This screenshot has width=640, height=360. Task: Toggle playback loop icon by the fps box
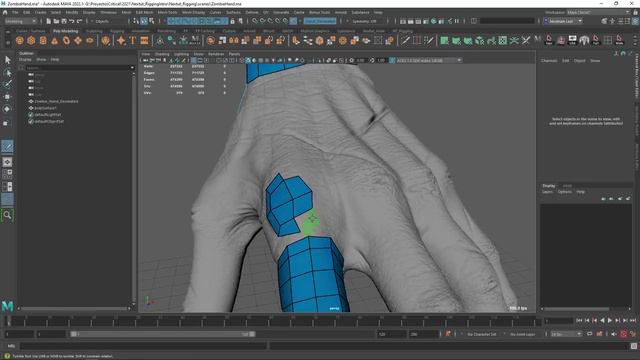click(x=589, y=334)
